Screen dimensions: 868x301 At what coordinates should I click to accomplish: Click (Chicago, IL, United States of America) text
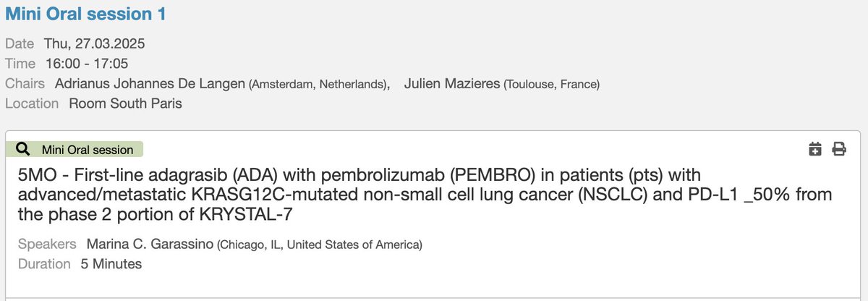point(320,245)
